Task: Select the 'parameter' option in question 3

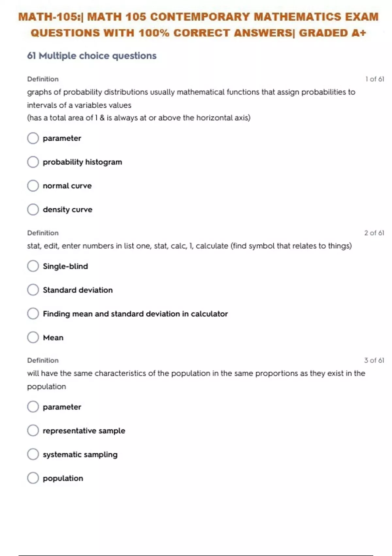Action: pos(33,407)
